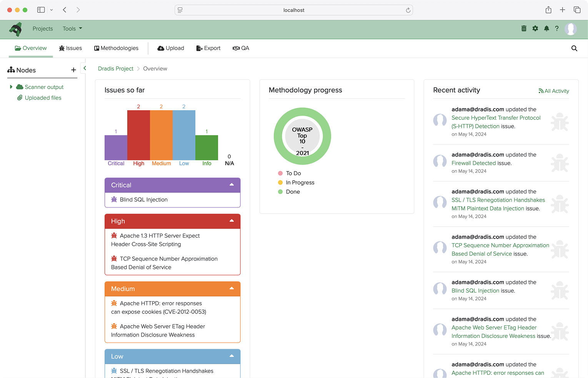Open search using the magnifier icon

click(x=574, y=48)
